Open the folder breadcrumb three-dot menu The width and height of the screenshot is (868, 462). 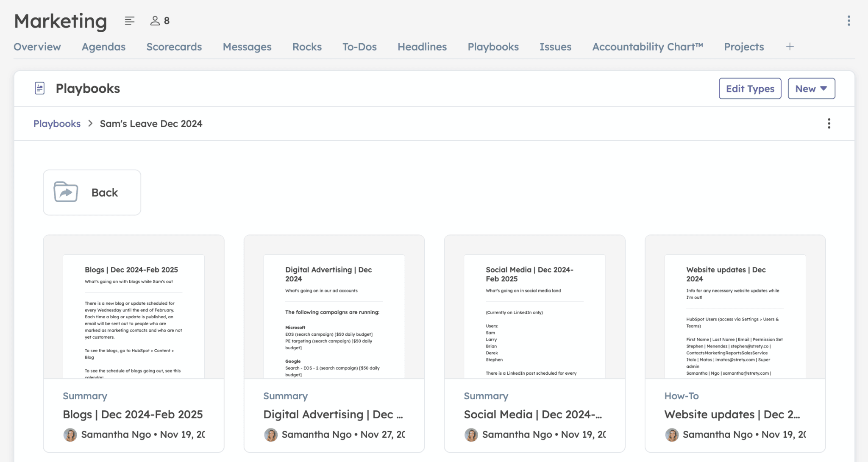coord(829,124)
